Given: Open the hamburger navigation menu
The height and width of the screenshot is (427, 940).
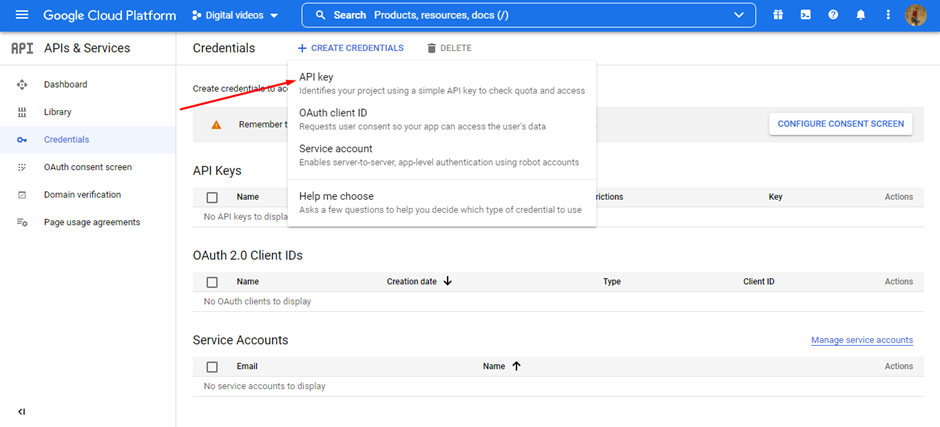Looking at the screenshot, I should coord(22,15).
